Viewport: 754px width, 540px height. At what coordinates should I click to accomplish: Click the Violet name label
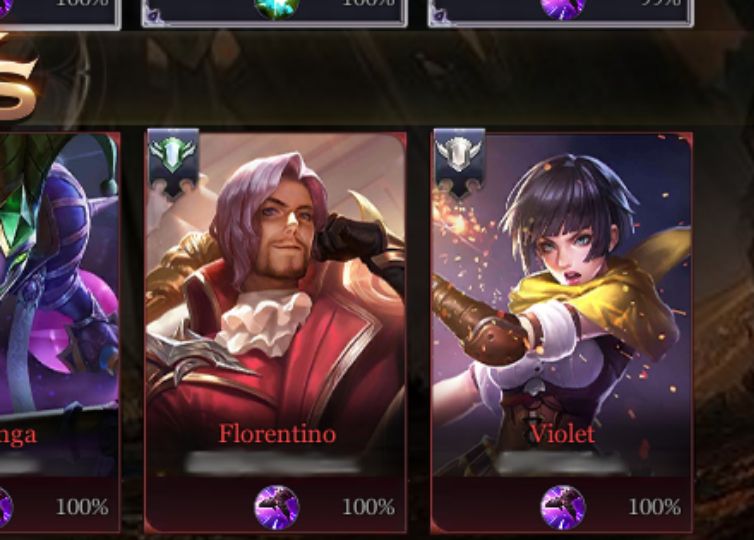[x=561, y=434]
